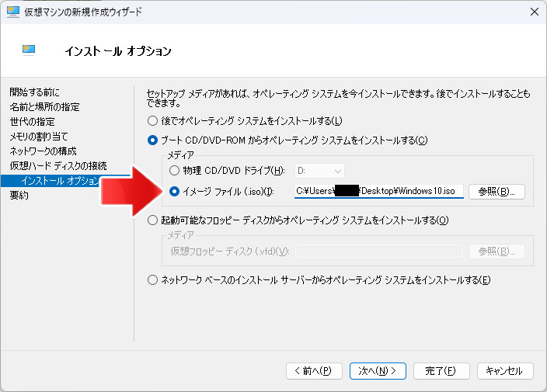This screenshot has height=392, width=547.
Task: Go to メモリの割り当て step
Action: (38, 137)
